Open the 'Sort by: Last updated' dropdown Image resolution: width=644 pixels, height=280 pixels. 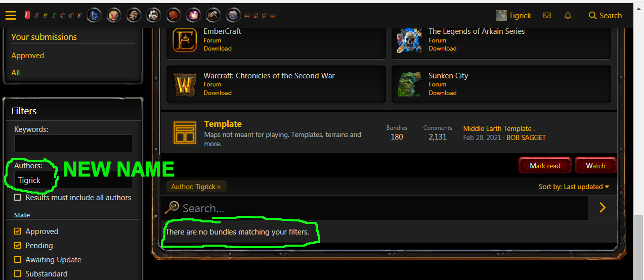click(574, 186)
